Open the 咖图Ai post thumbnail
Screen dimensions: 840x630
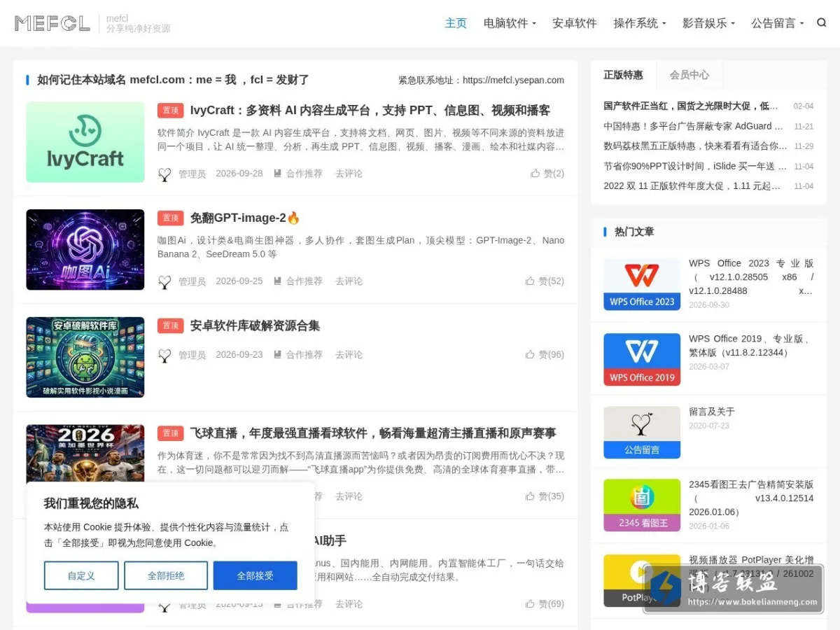pyautogui.click(x=85, y=250)
